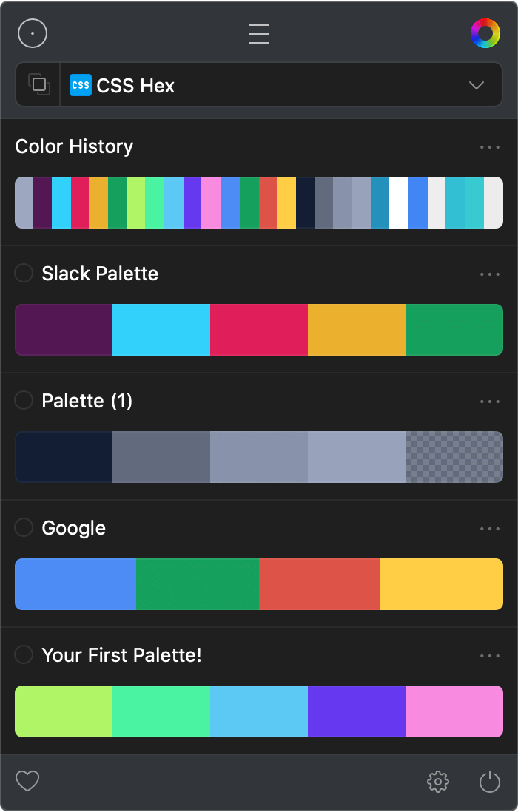Open Color History more options menu
Viewport: 518px width, 812px height.
[x=489, y=147]
